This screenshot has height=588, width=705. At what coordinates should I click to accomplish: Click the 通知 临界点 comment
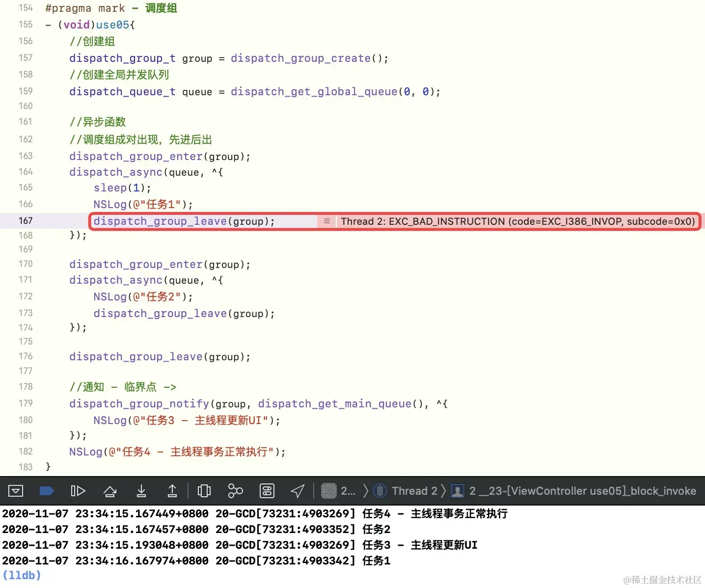point(123,387)
